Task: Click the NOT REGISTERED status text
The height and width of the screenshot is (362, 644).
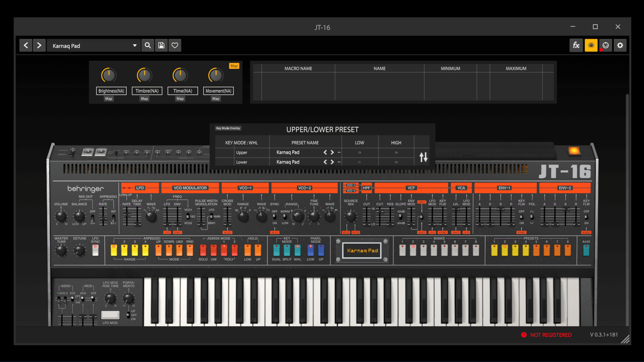Action: (551, 335)
